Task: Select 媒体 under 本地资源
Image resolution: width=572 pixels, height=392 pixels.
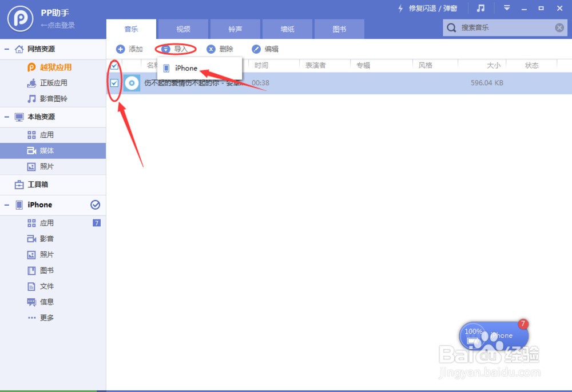Action: (53, 150)
